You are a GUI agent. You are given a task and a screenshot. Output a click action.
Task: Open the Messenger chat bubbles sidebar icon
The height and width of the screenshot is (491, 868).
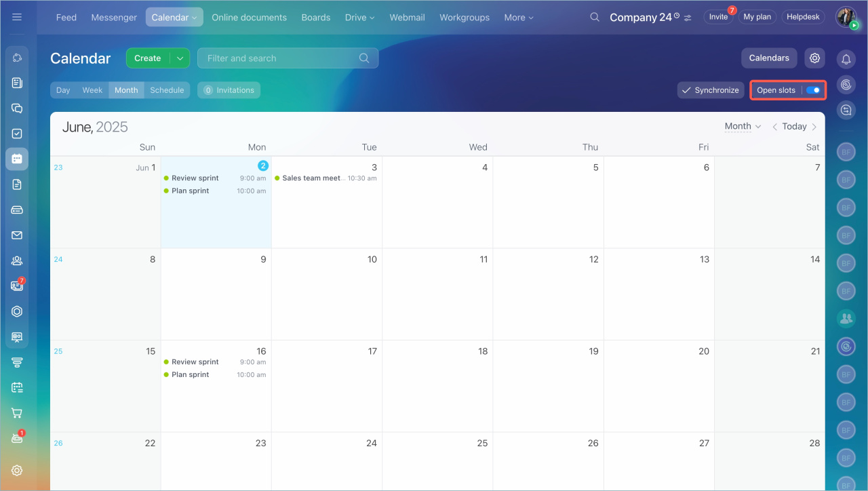[x=17, y=108]
